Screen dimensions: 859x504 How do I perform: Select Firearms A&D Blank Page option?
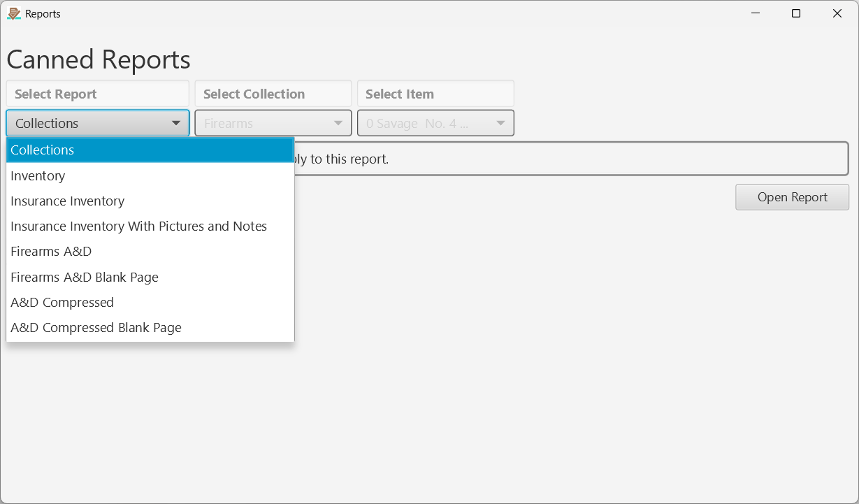(150, 277)
